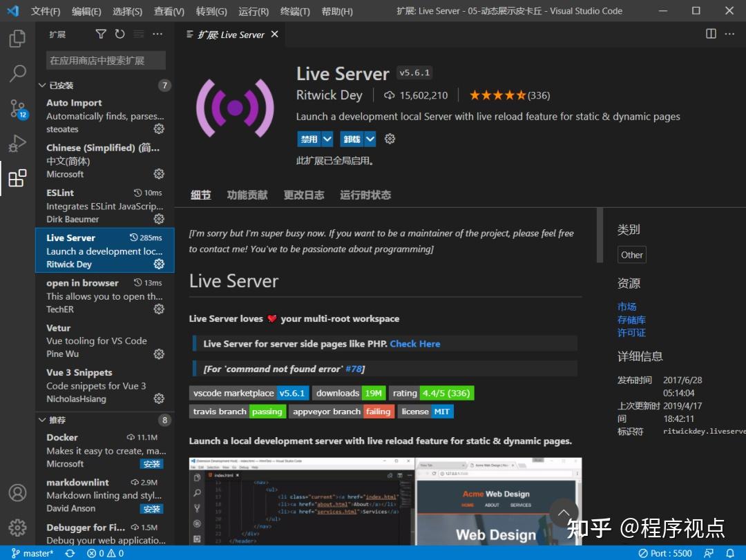Click the filter icon in the Extensions panel

point(101,33)
